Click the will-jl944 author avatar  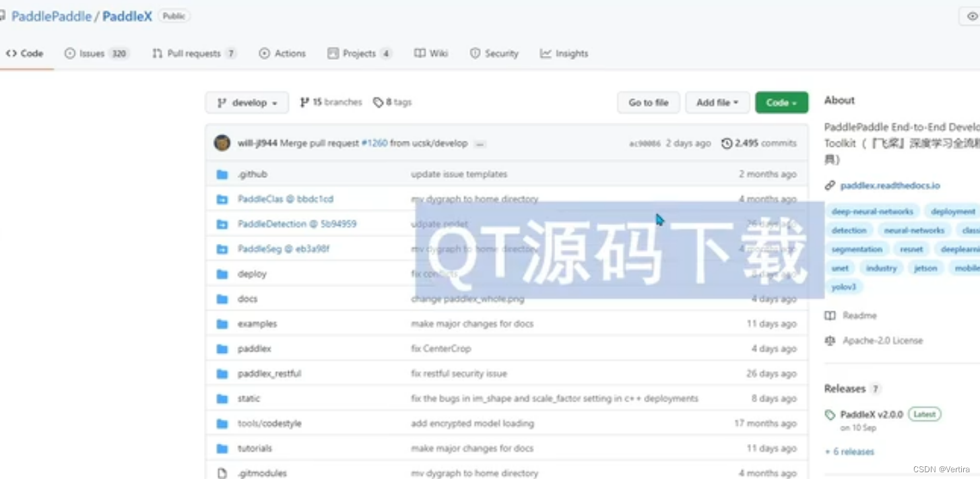pos(222,143)
